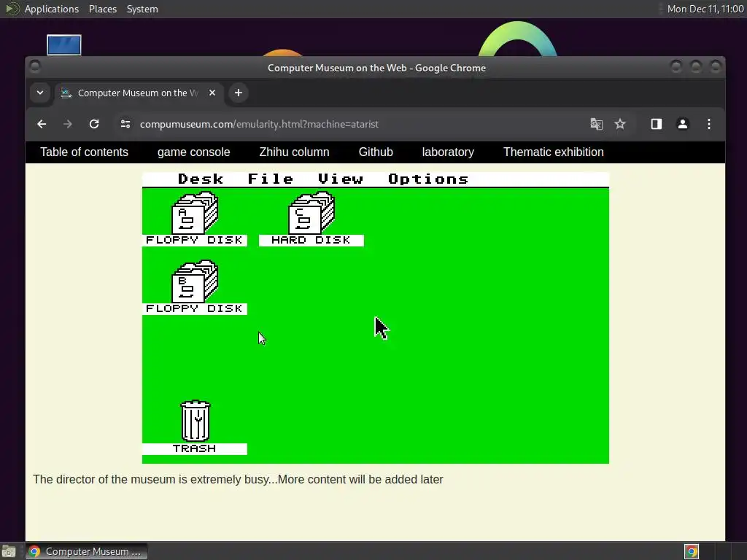Open the System menu in top panel

pyautogui.click(x=142, y=9)
